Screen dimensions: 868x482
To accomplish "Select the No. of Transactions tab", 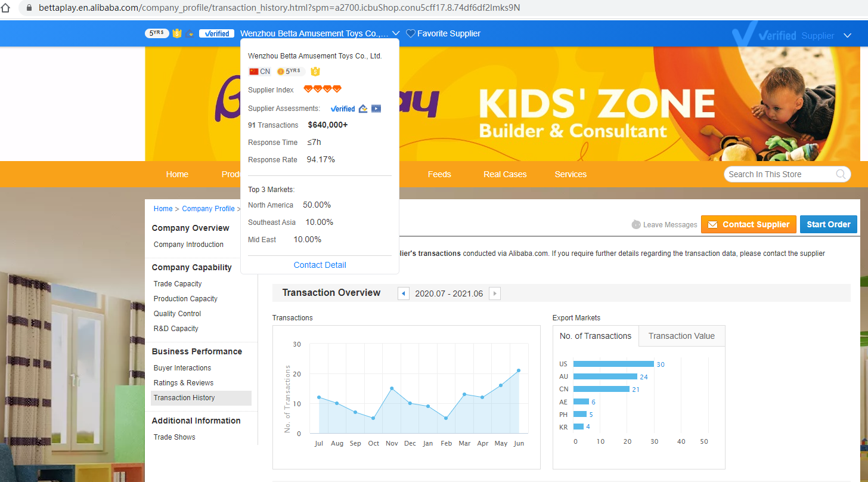I will [595, 336].
